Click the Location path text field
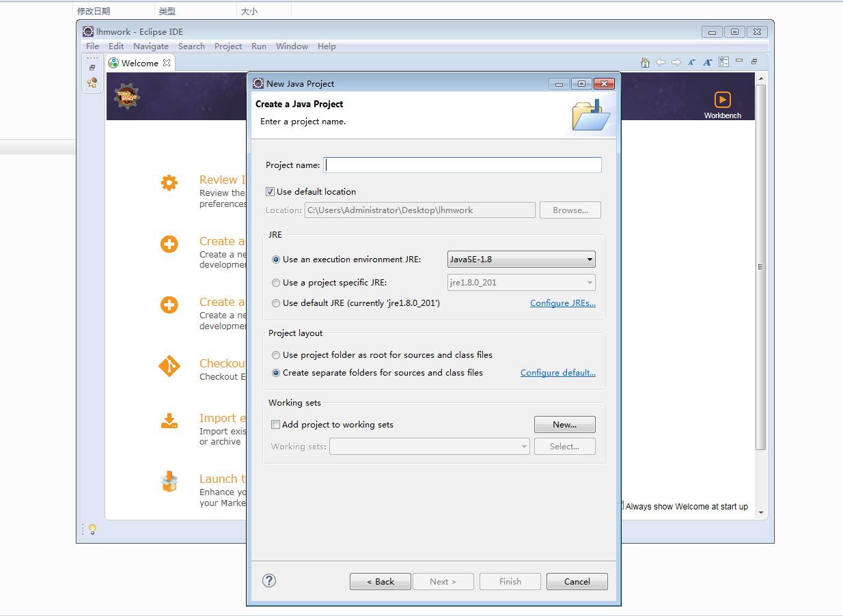Viewport: 843px width, 616px height. pyautogui.click(x=420, y=210)
